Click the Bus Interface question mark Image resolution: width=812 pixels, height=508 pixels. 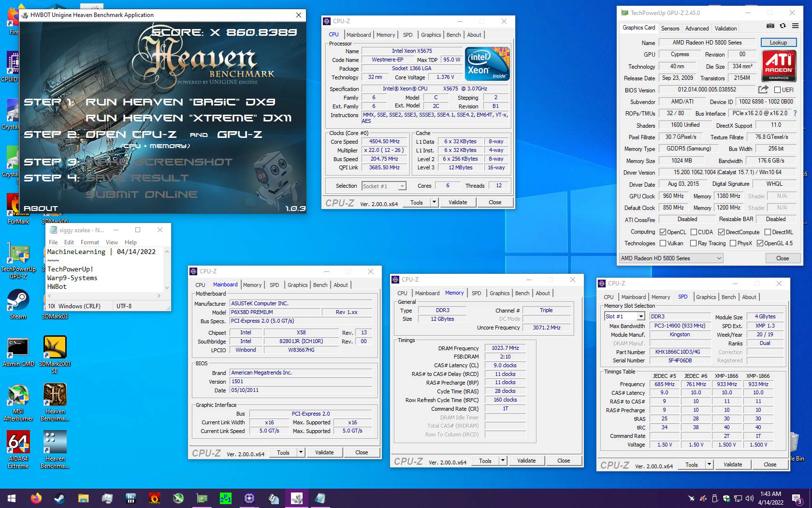[795, 113]
